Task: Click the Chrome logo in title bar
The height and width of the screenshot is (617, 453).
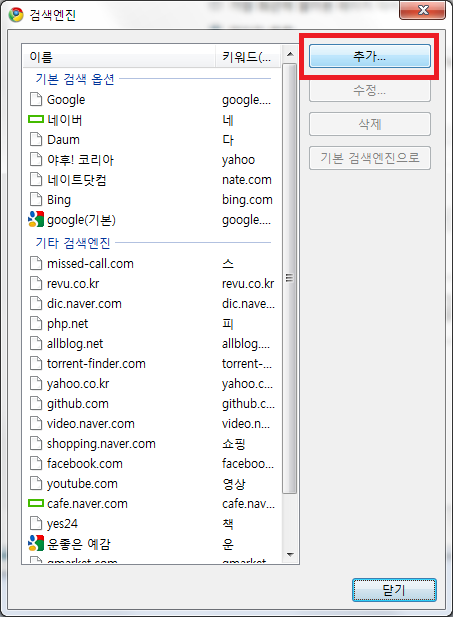Action: [x=16, y=15]
